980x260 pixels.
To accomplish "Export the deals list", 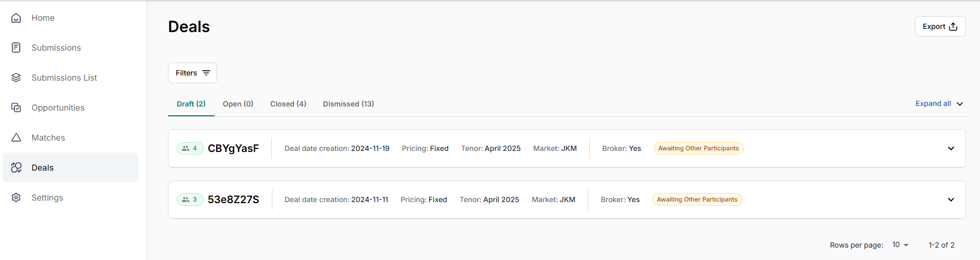I will click(940, 26).
